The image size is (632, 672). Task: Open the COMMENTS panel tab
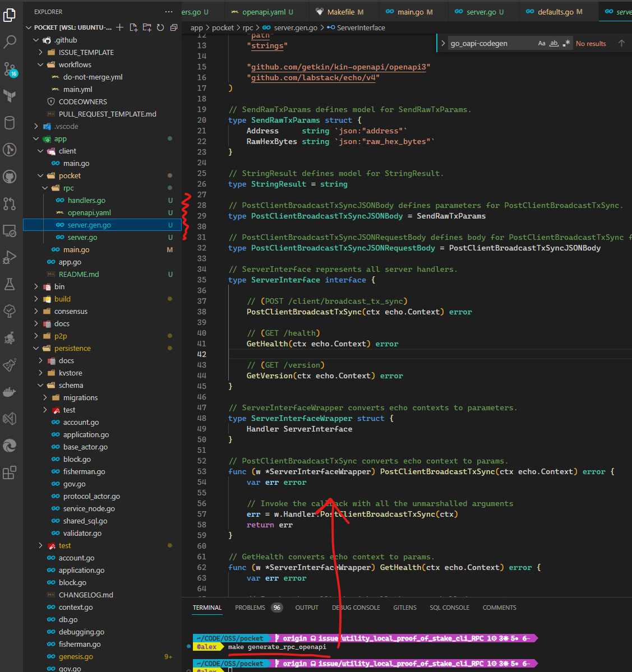coord(499,608)
